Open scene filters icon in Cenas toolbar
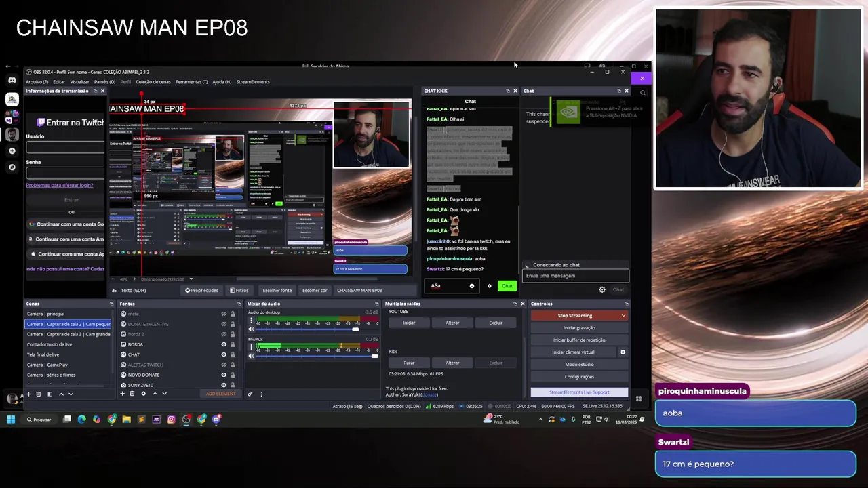 tap(50, 394)
